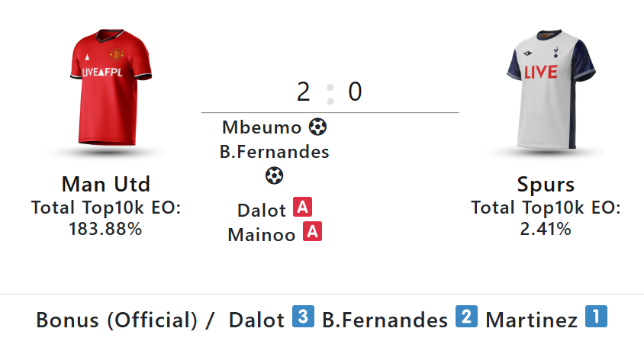Click B.Fernandes' blue 2 bonus badge

point(466,317)
